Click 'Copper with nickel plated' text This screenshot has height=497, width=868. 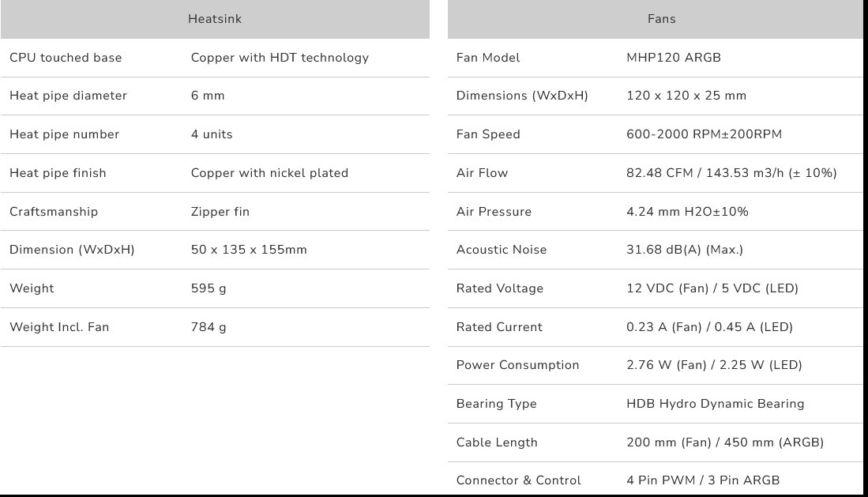(269, 173)
